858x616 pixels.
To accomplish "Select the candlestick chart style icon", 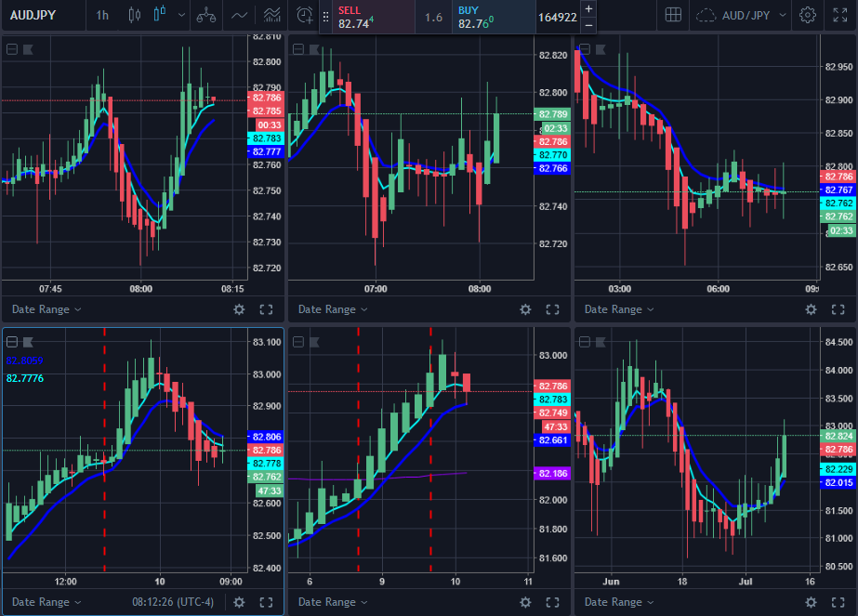I will (x=159, y=15).
